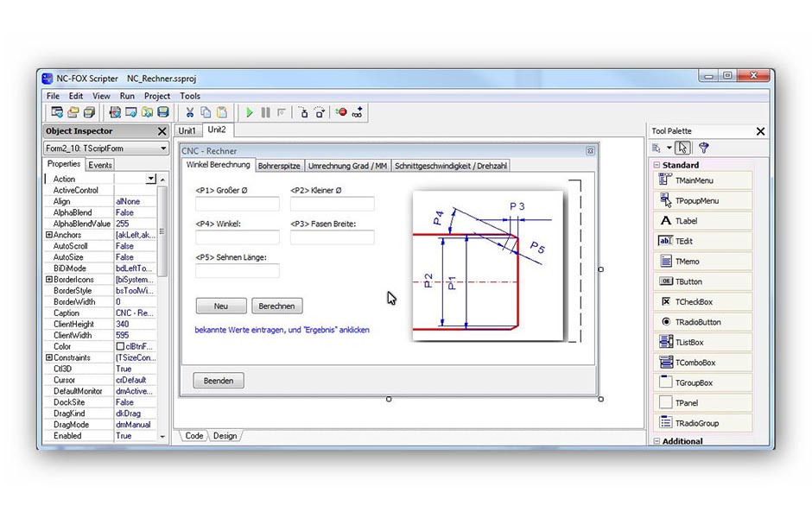Click the Großer Ø input field
This screenshot has width=812, height=518.
pyautogui.click(x=238, y=205)
